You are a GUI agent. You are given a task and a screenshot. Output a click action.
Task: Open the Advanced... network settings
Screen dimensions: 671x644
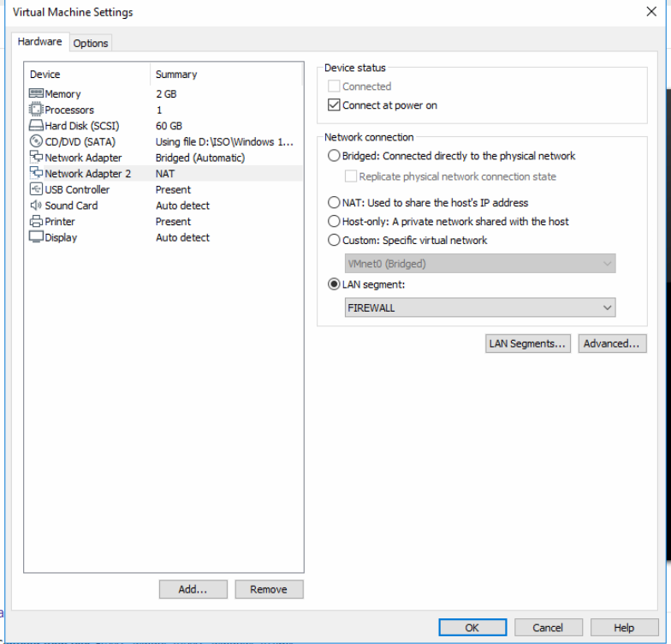[x=612, y=343]
